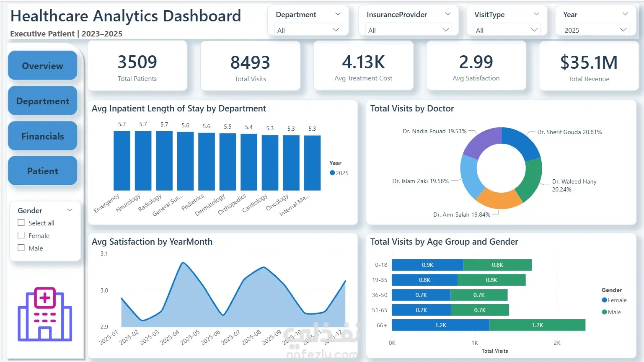Image resolution: width=644 pixels, height=362 pixels.
Task: Switch to the Financials page
Action: pyautogui.click(x=43, y=136)
